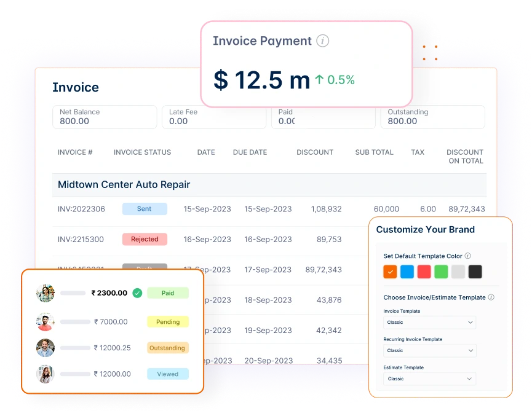Click the green up arrow beside 0.5%
This screenshot has height=416, width=532.
coord(319,80)
